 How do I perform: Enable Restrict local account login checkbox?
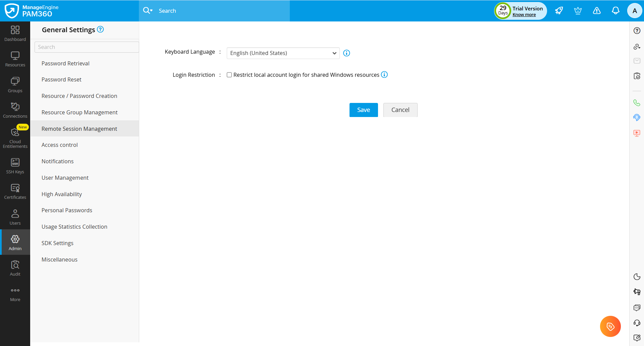229,75
